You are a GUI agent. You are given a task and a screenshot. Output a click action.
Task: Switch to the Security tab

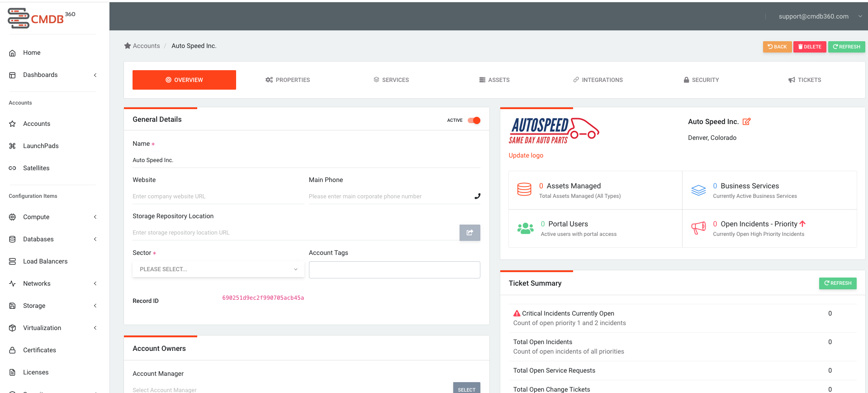[701, 80]
